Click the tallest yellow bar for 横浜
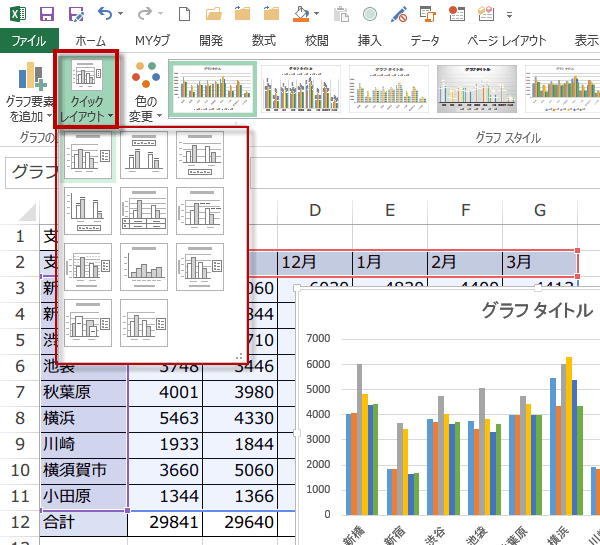The height and width of the screenshot is (545, 600). [569, 436]
